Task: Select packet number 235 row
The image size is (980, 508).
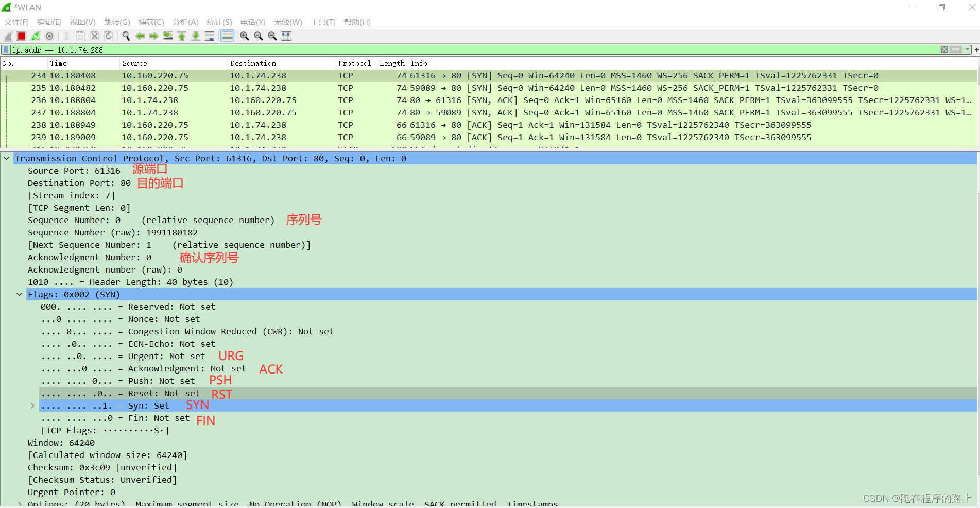Action: (x=489, y=88)
